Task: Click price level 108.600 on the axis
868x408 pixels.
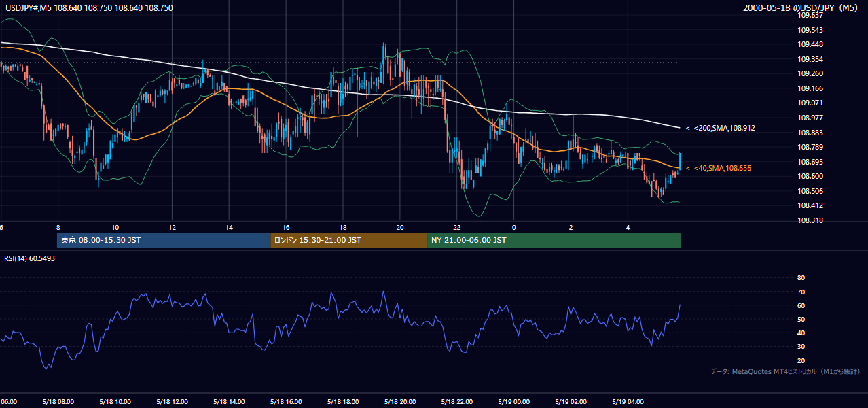Action: [x=810, y=176]
